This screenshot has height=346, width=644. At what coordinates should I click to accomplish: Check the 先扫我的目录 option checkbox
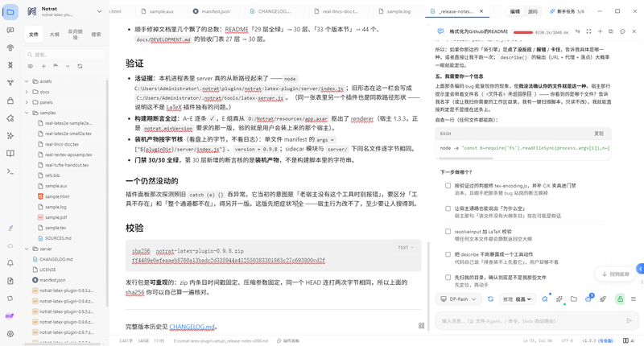448,278
